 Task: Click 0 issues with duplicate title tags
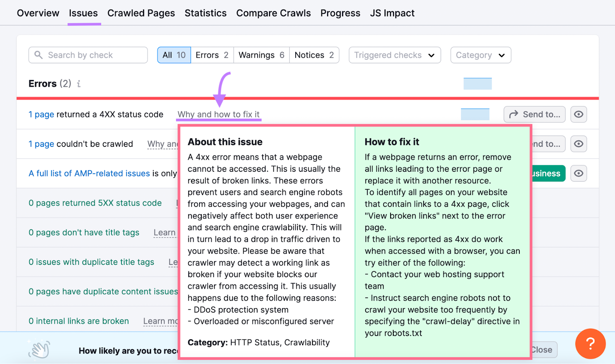point(91,262)
